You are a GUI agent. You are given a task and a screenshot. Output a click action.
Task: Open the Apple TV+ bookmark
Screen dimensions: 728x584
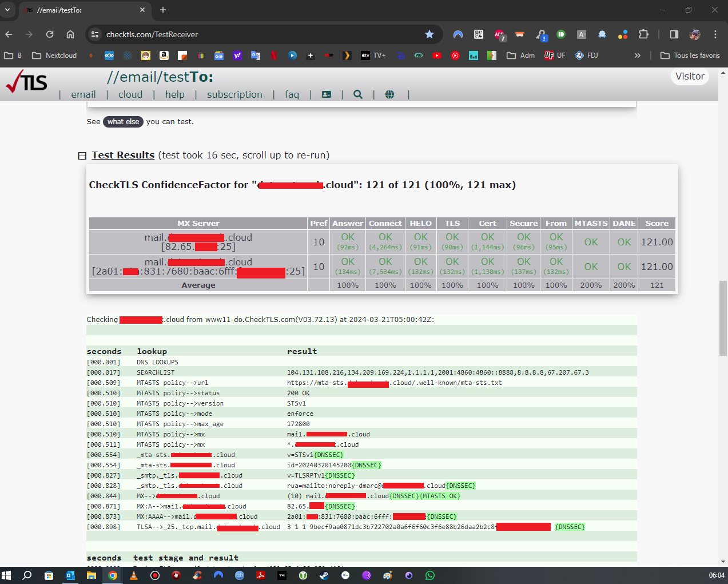click(x=373, y=55)
